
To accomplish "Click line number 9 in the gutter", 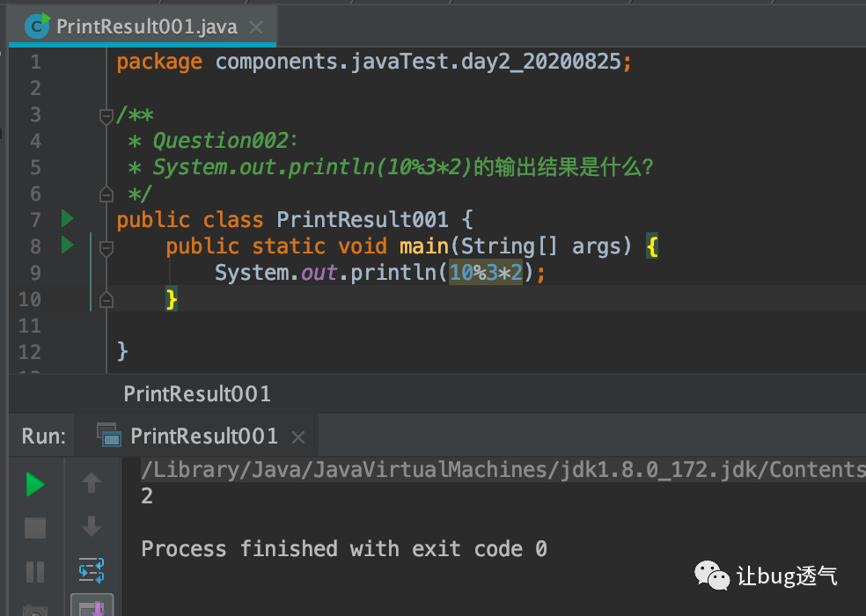I will [x=35, y=273].
